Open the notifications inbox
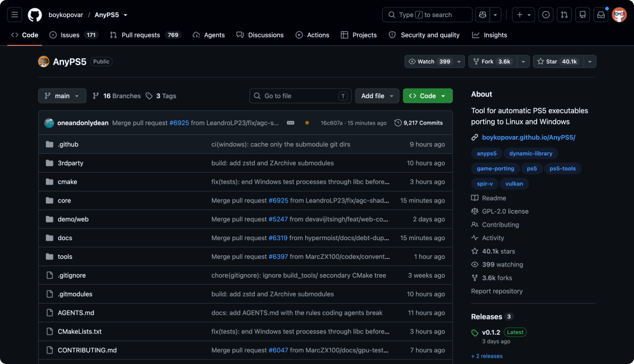 601,15
